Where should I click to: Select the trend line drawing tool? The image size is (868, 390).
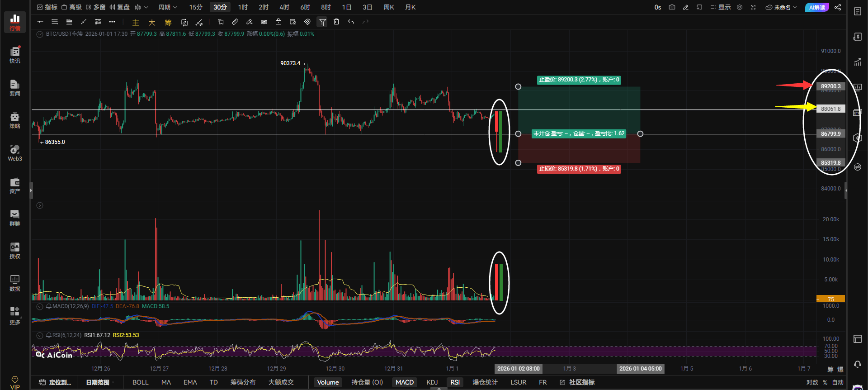[x=84, y=22]
